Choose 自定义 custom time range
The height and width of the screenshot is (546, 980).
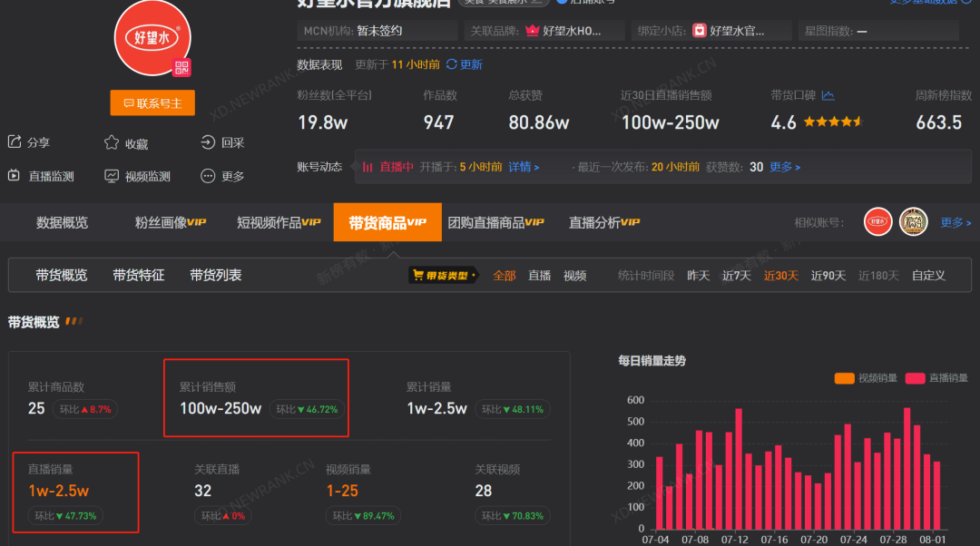coord(929,276)
